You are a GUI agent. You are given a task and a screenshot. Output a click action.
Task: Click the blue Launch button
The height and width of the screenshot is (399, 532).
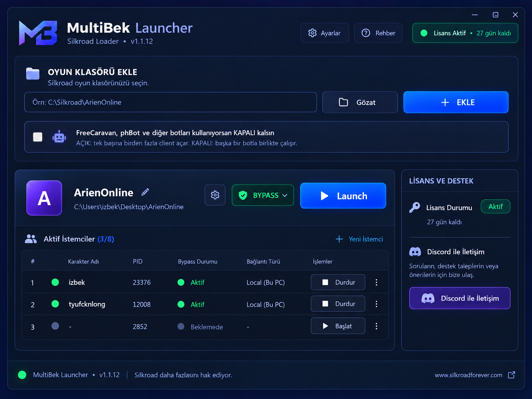click(343, 195)
